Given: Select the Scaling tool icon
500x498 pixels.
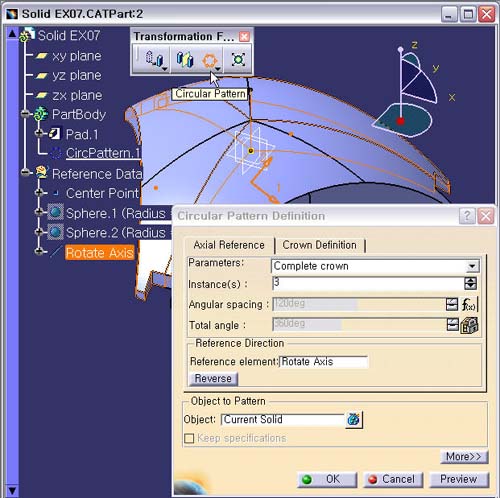Looking at the screenshot, I should click(238, 60).
